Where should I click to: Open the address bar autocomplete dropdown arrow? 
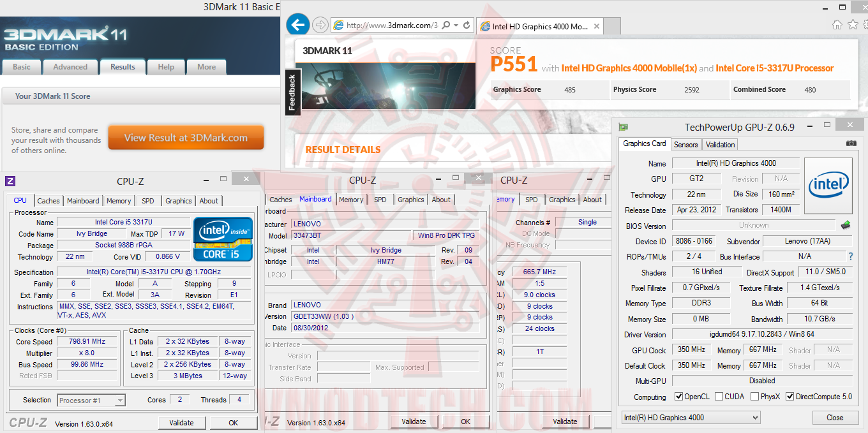pyautogui.click(x=455, y=26)
